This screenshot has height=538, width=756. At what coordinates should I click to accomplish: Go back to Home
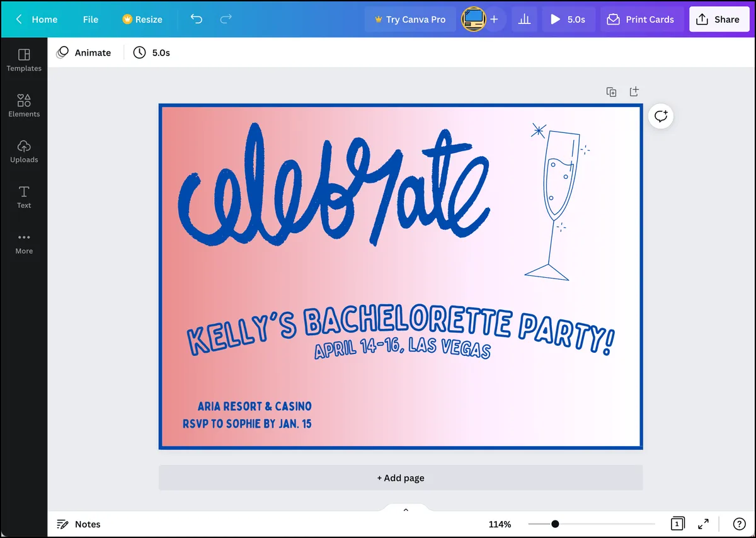click(x=37, y=20)
